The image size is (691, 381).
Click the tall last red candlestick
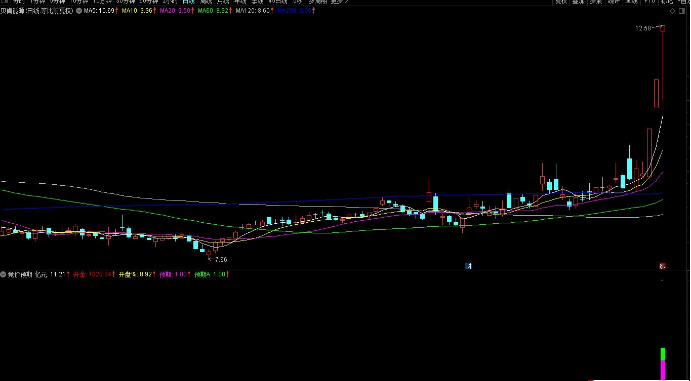662,64
